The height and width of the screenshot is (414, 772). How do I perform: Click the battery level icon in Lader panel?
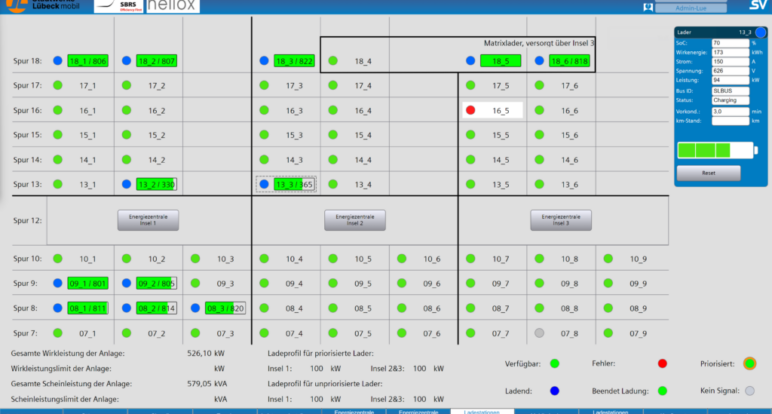pyautogui.click(x=716, y=151)
